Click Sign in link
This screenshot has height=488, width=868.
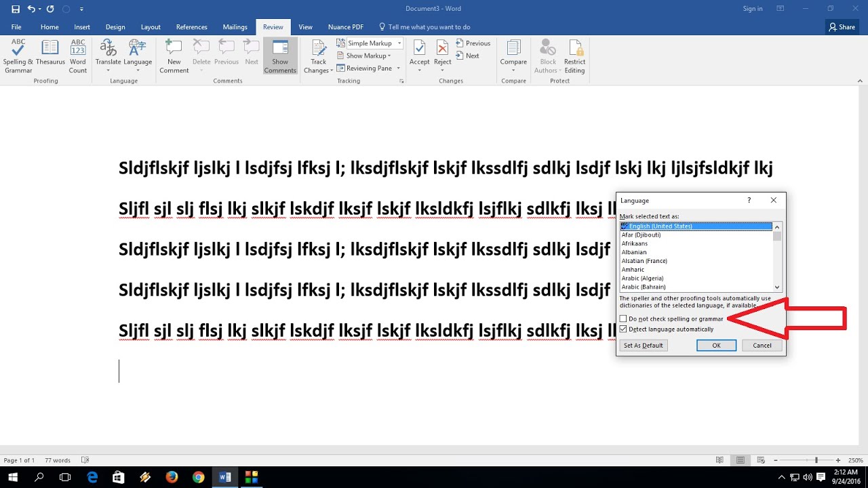coord(753,9)
